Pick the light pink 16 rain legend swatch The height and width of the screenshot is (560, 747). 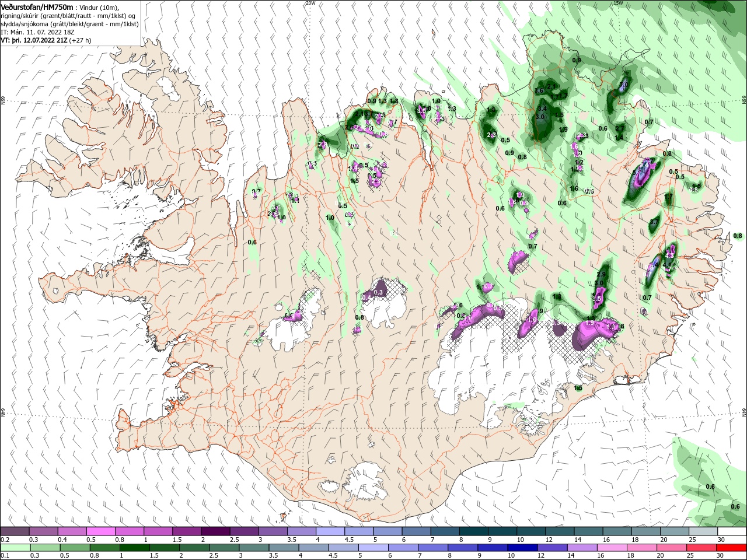click(x=613, y=548)
